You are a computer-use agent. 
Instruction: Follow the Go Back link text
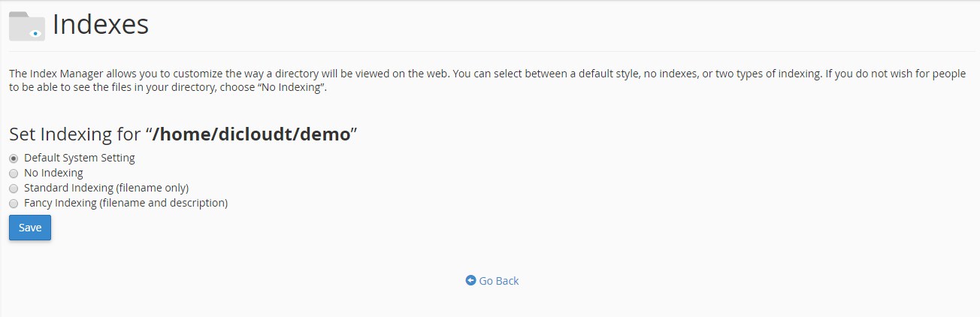(x=499, y=281)
